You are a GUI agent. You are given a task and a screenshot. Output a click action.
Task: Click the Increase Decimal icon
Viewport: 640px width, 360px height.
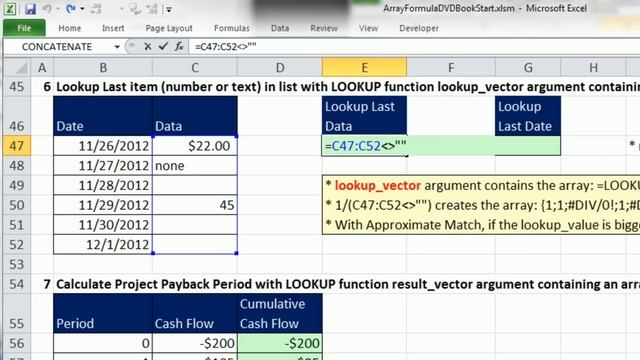(152, 9)
